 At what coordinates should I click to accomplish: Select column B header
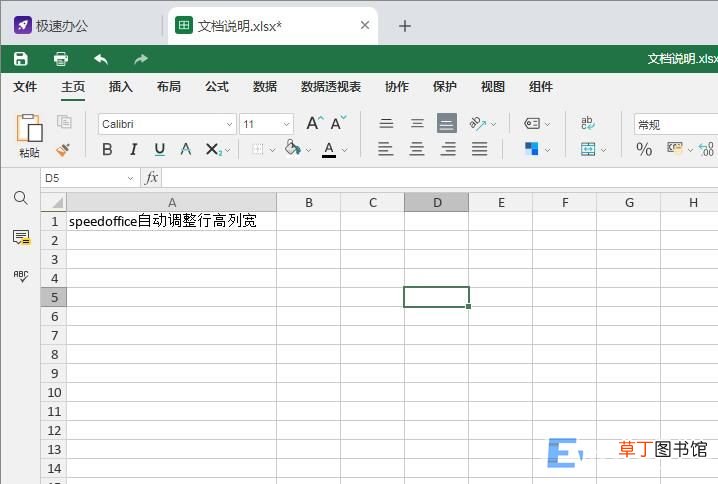point(309,202)
